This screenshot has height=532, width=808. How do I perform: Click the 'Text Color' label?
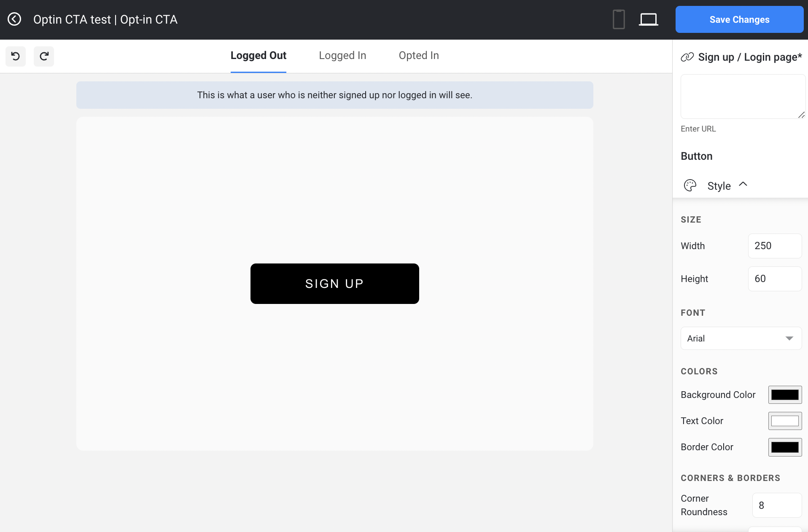click(x=702, y=421)
